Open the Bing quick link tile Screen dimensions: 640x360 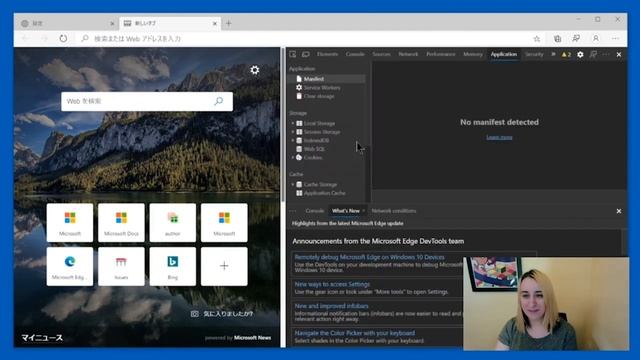[173, 266]
